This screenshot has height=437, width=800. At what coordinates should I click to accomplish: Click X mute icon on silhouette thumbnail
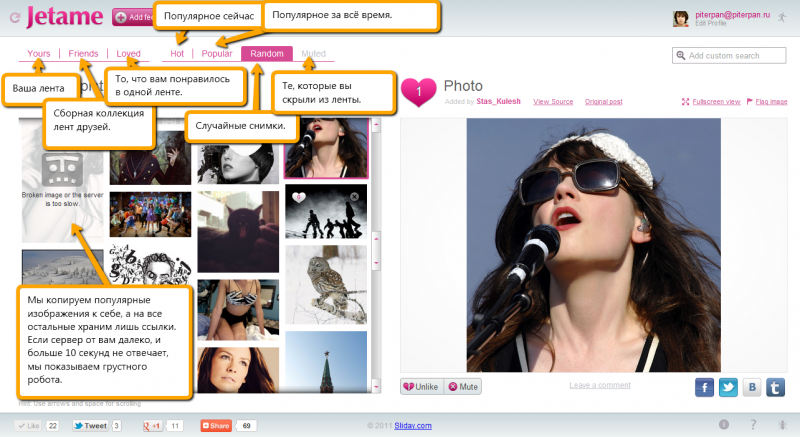point(354,197)
